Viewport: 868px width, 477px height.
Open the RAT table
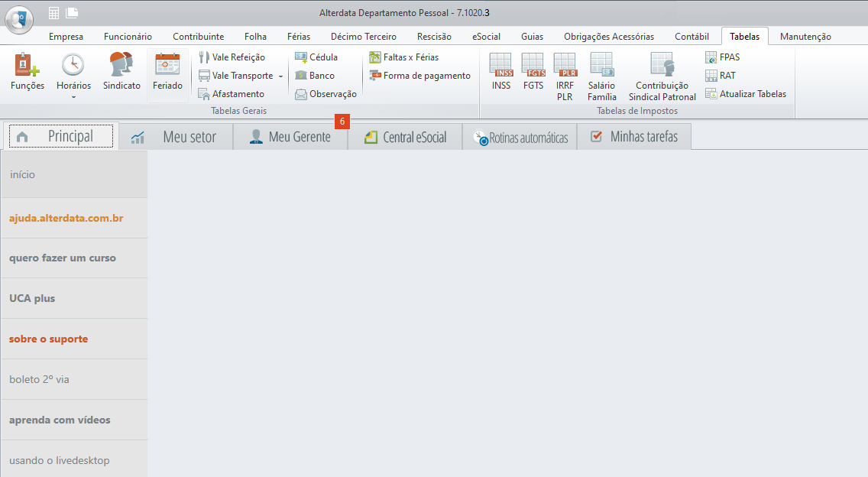[721, 76]
